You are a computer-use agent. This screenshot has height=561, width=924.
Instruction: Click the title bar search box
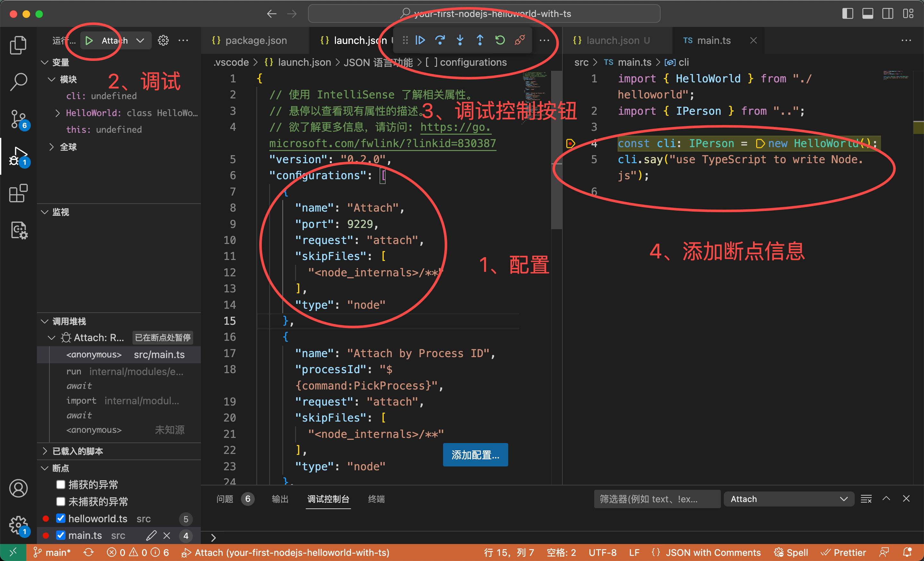(x=484, y=14)
